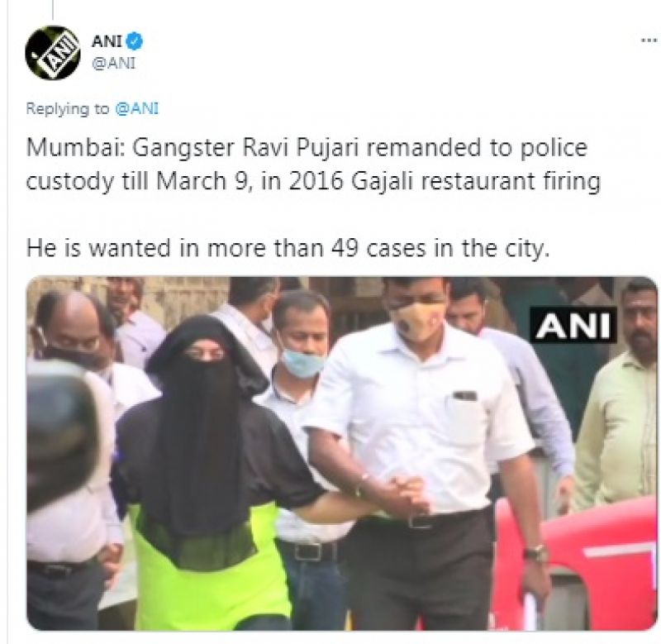Open the ANI profile avatar
This screenshot has width=661, height=644.
tap(53, 53)
